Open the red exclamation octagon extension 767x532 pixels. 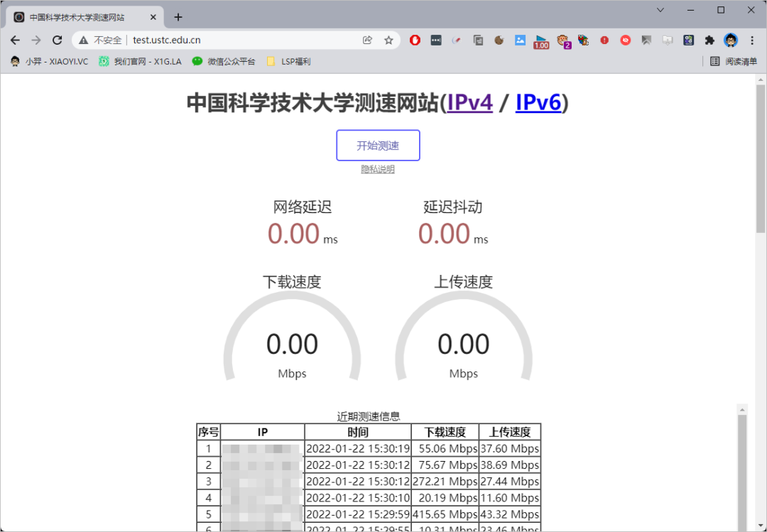pyautogui.click(x=604, y=40)
